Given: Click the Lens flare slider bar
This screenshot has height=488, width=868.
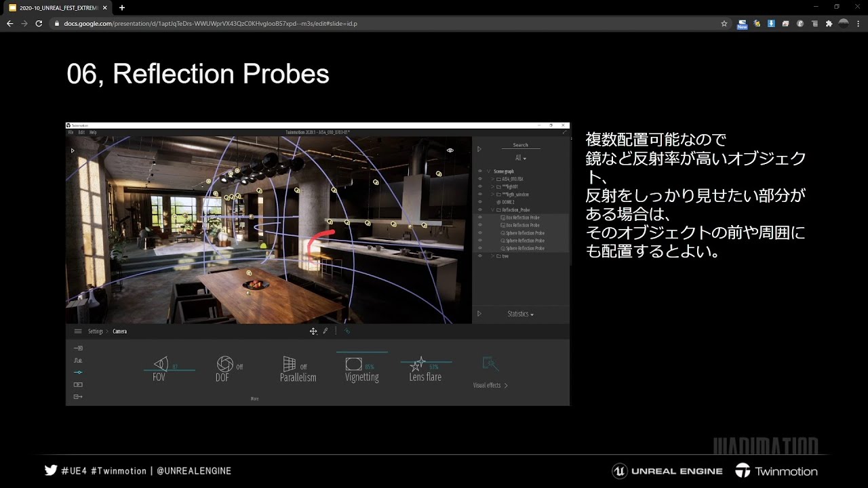Looking at the screenshot, I should tap(426, 362).
